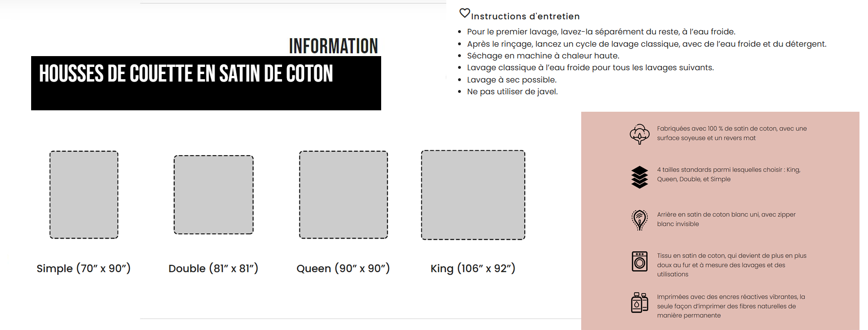Select the Simple size diagram

coord(84,195)
